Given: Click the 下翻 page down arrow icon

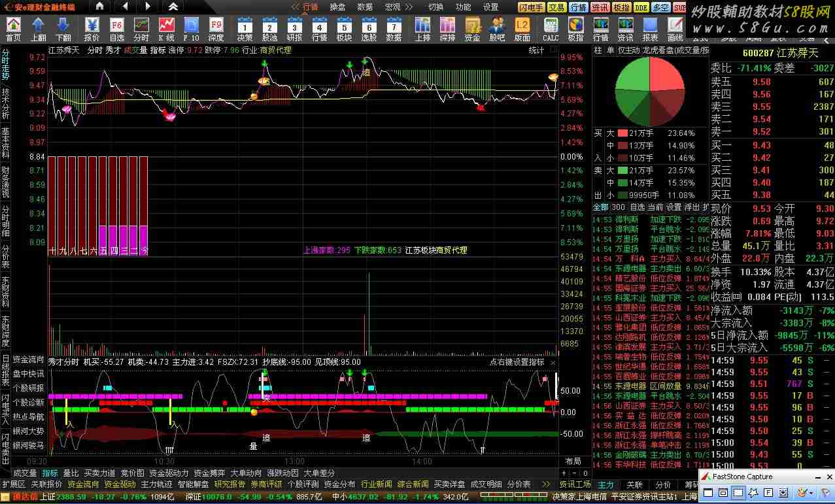Looking at the screenshot, I should click(63, 29).
